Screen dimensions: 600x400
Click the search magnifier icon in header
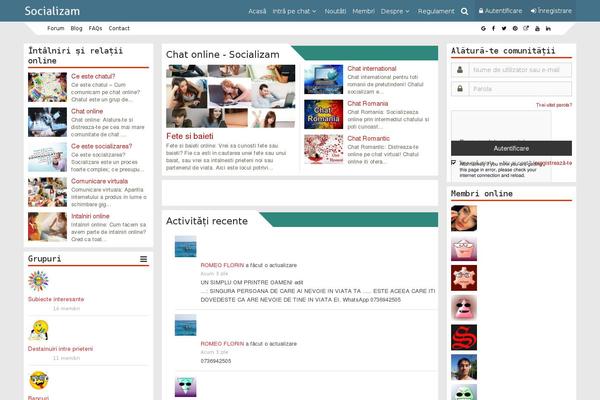[x=465, y=11]
